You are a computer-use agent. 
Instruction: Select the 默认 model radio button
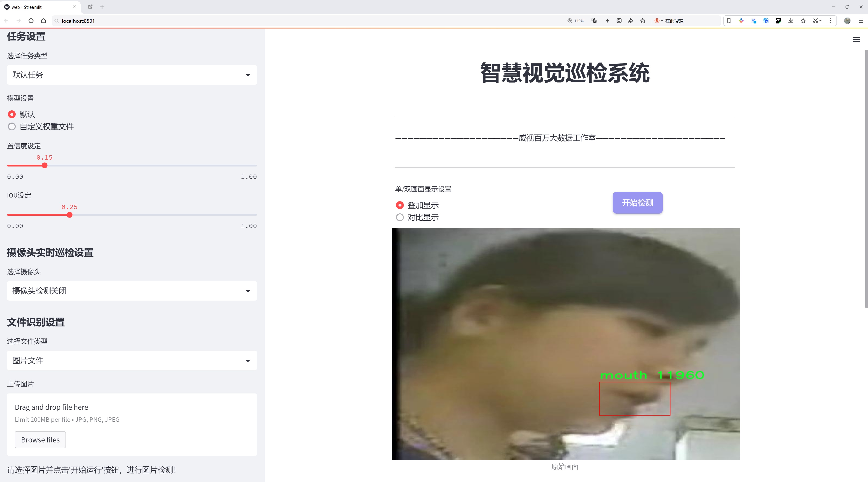pos(12,114)
